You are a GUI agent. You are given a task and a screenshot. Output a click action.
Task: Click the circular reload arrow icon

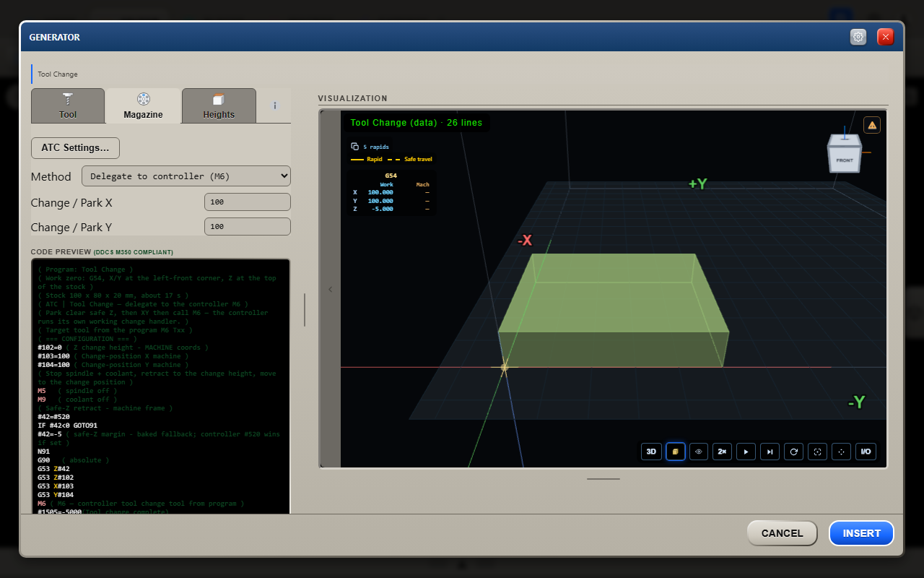tap(794, 452)
